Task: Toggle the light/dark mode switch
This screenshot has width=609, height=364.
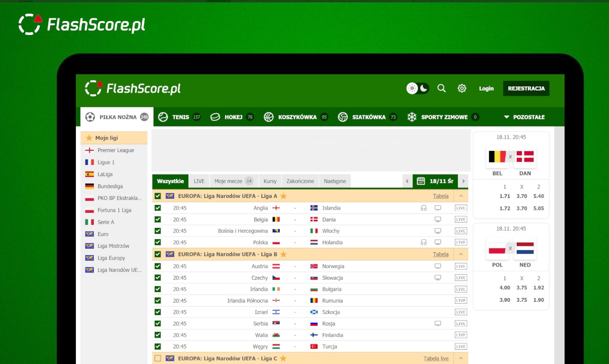Action: [418, 88]
